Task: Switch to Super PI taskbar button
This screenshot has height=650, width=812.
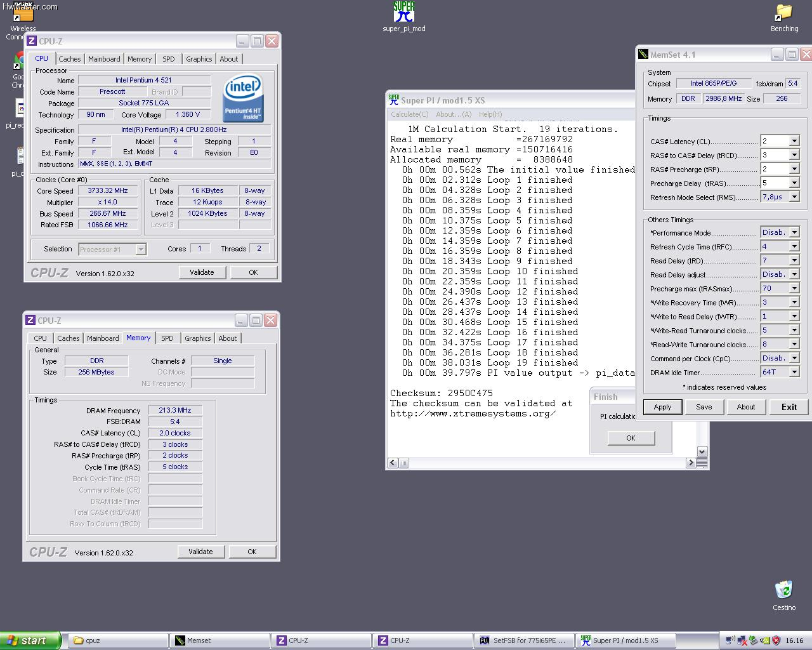Action: pos(626,640)
